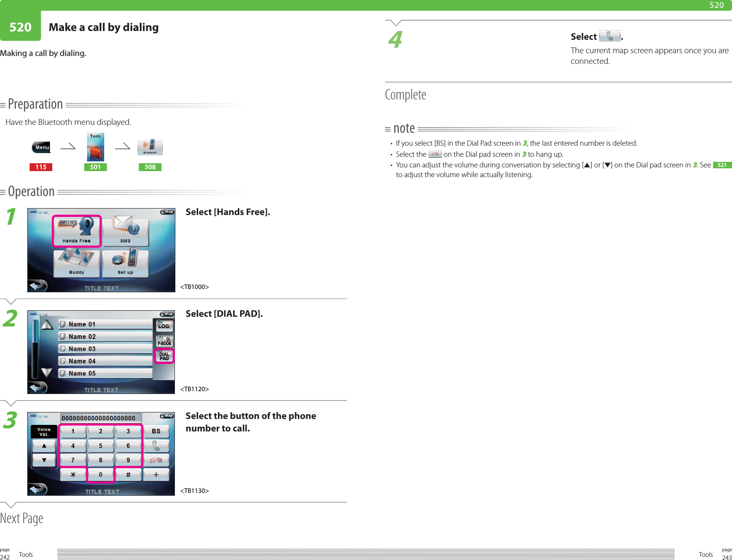
Task: Click the Tools briefcase icon
Action: 95,147
